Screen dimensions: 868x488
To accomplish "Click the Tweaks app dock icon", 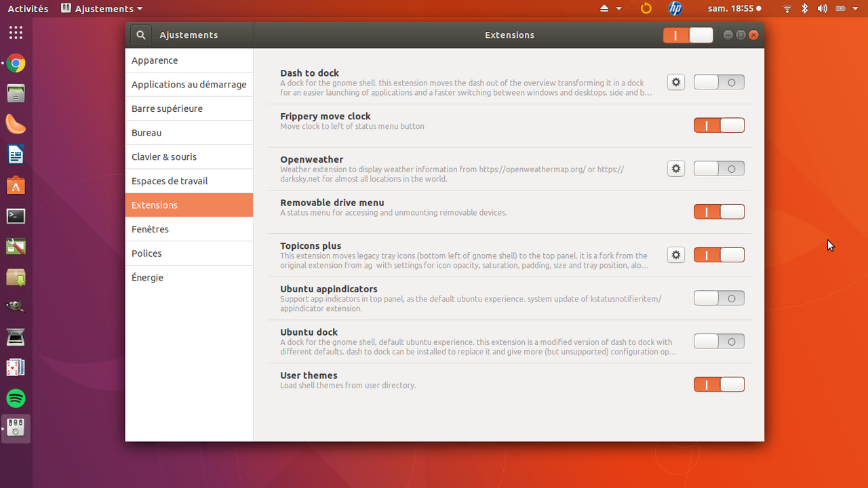I will [16, 428].
